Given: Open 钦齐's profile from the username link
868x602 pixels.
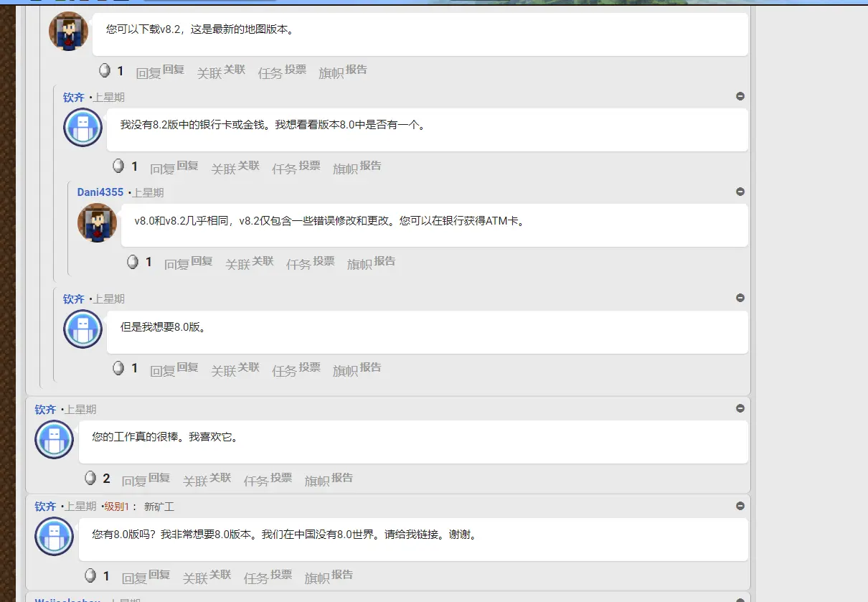Looking at the screenshot, I should click(74, 97).
